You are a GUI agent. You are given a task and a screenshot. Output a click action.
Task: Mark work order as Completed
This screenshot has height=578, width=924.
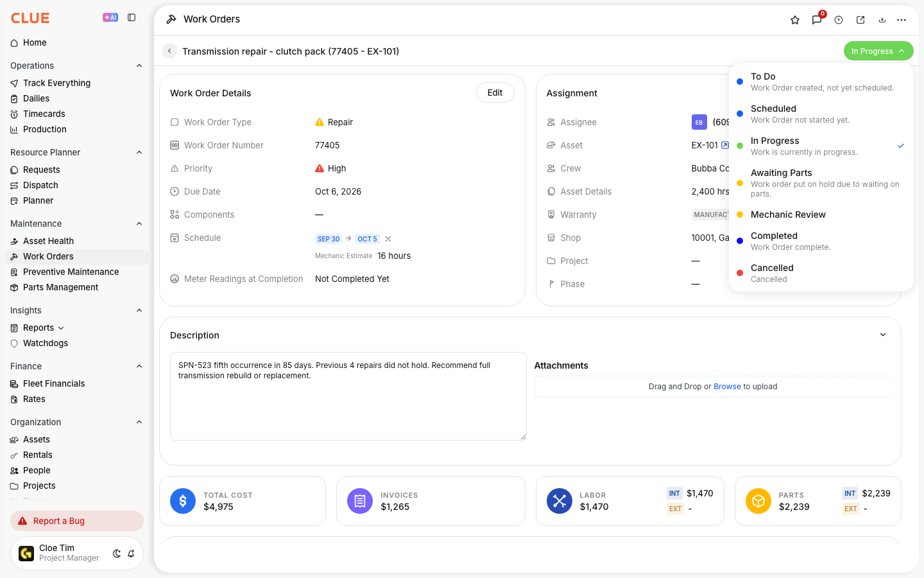(821, 241)
